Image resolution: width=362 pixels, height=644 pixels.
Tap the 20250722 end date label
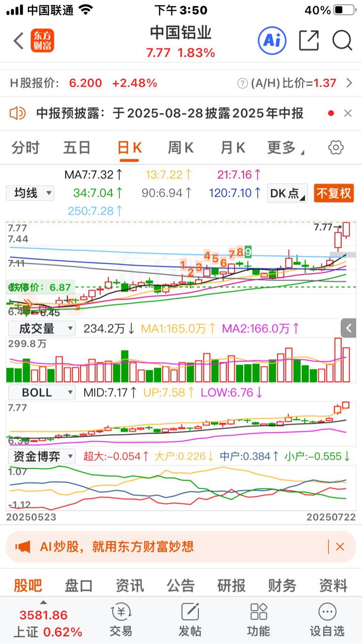click(x=331, y=517)
